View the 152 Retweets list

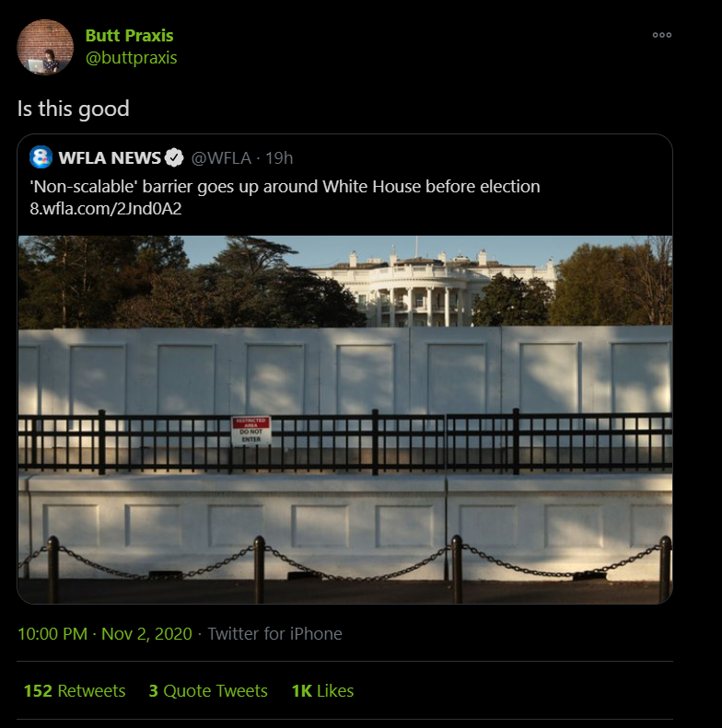point(75,691)
